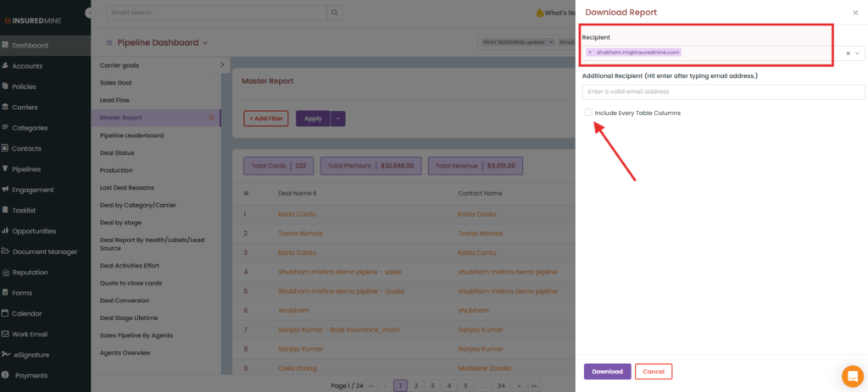Go to the next page arrow
The image size is (868, 392).
tap(520, 386)
